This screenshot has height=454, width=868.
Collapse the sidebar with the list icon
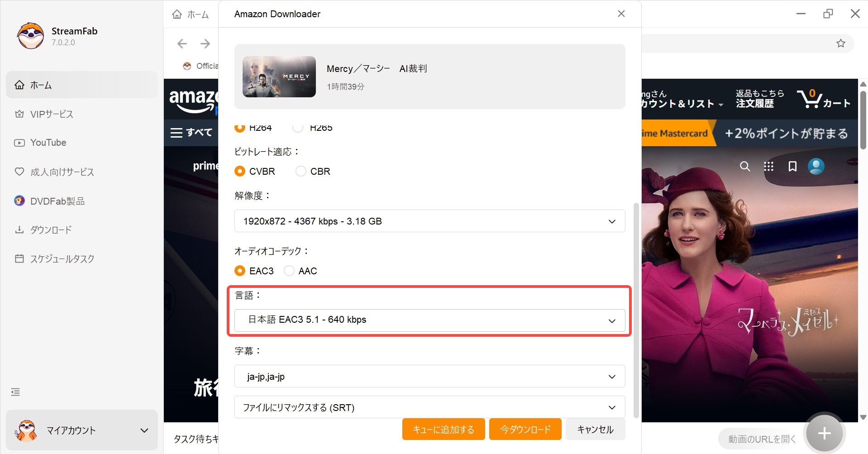click(15, 392)
